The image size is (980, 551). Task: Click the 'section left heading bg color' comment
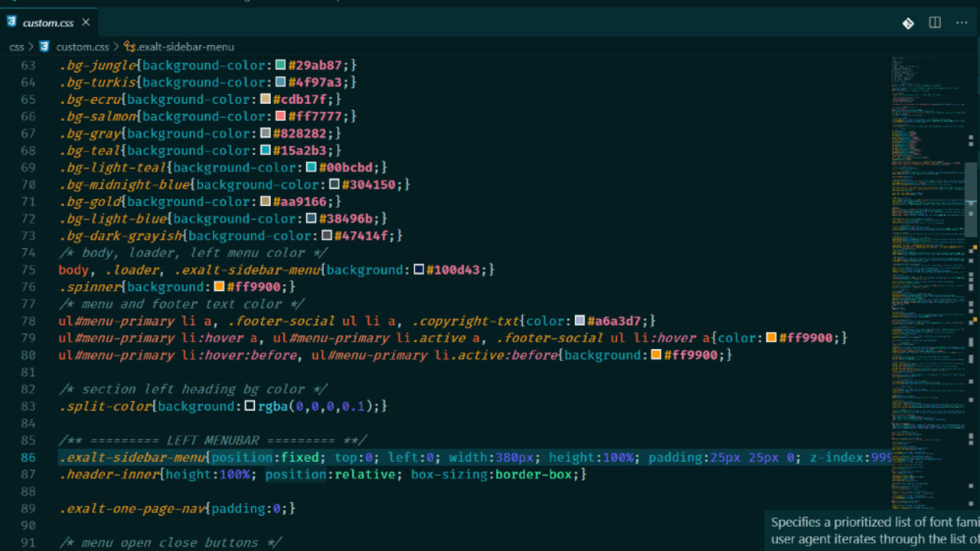pos(194,389)
